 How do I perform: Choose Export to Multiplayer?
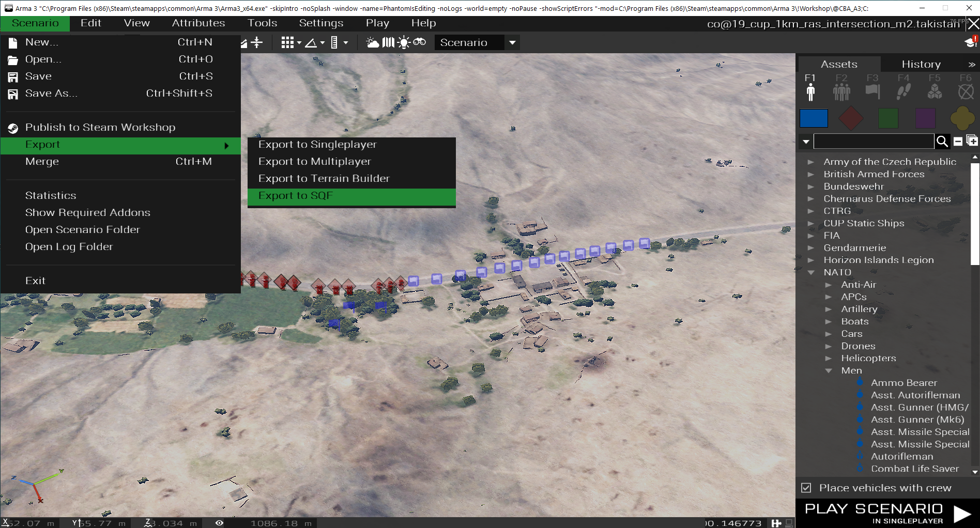[x=351, y=162]
